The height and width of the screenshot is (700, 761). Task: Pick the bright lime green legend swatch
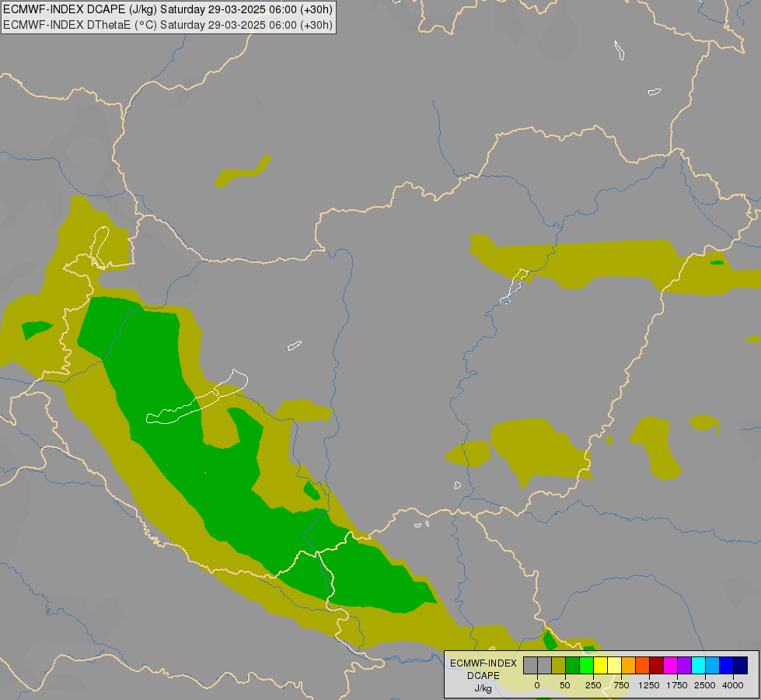coord(586,666)
